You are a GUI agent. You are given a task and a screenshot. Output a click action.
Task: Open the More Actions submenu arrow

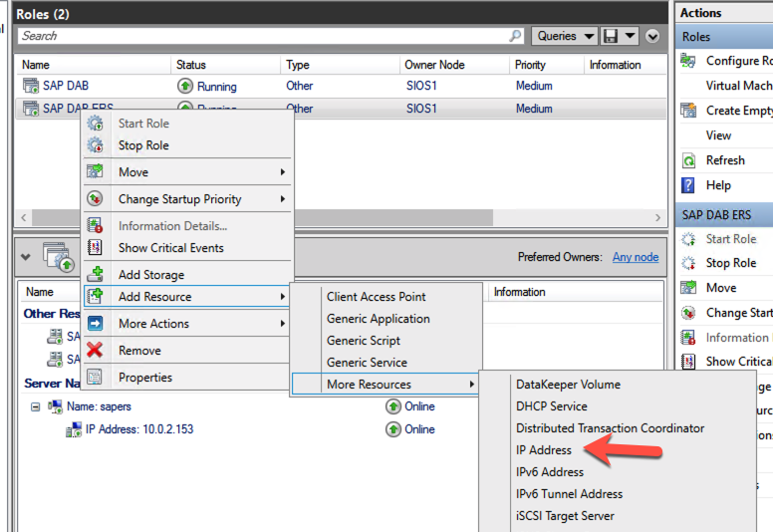coord(283,324)
